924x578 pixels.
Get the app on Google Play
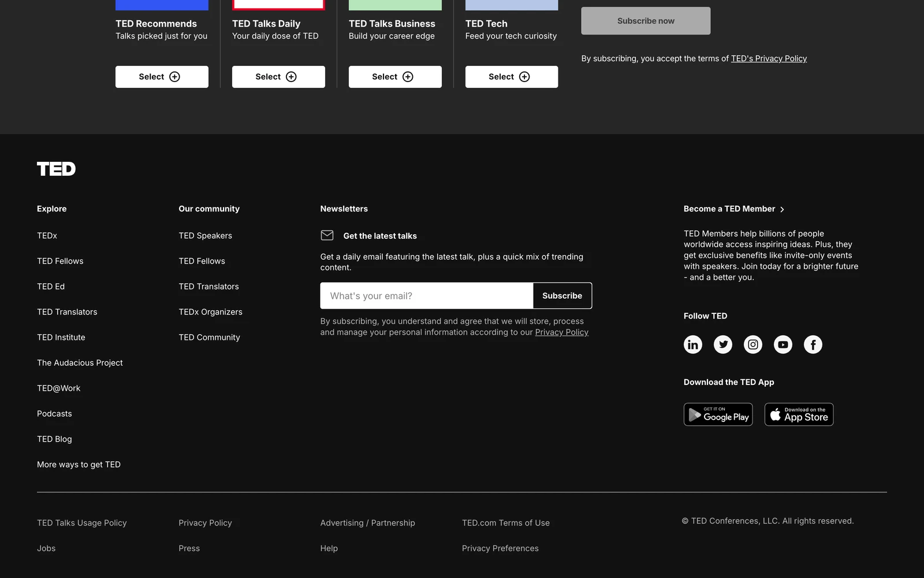[718, 414]
